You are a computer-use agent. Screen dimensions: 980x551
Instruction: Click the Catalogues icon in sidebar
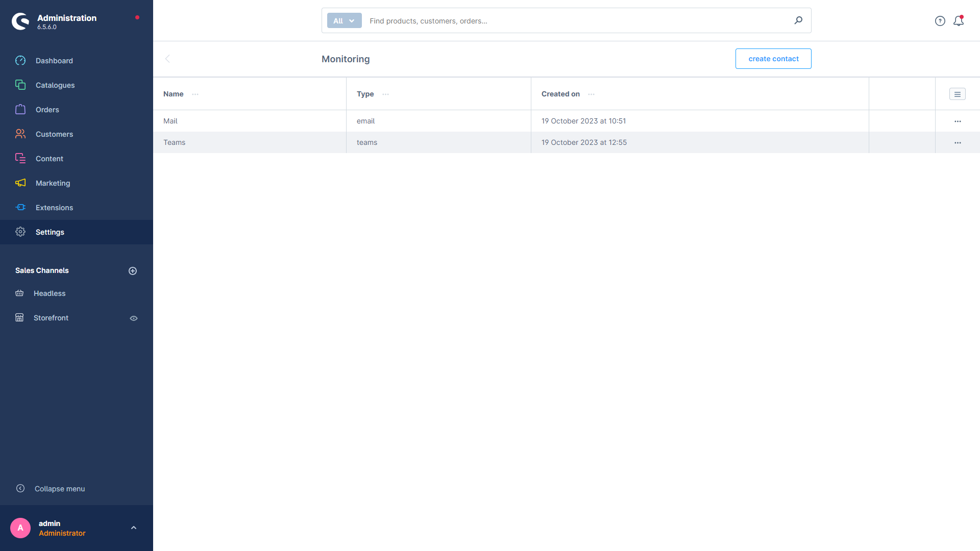pyautogui.click(x=21, y=85)
